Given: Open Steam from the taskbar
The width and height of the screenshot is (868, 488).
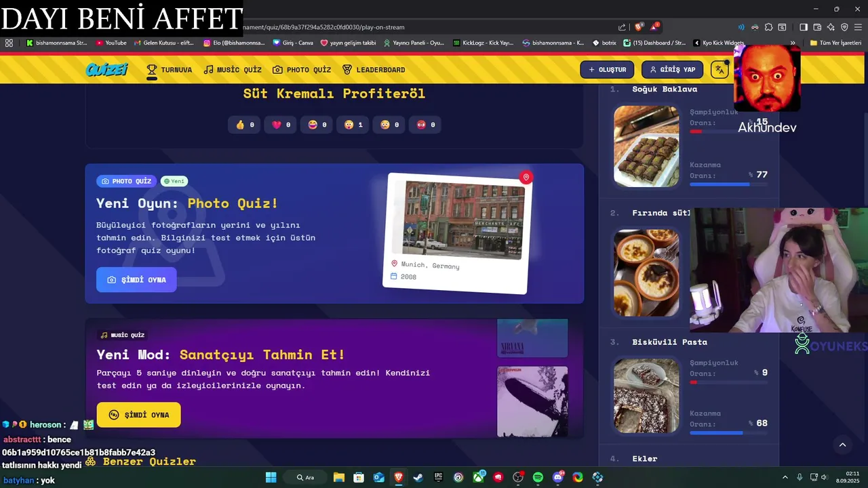Looking at the screenshot, I should point(418,477).
